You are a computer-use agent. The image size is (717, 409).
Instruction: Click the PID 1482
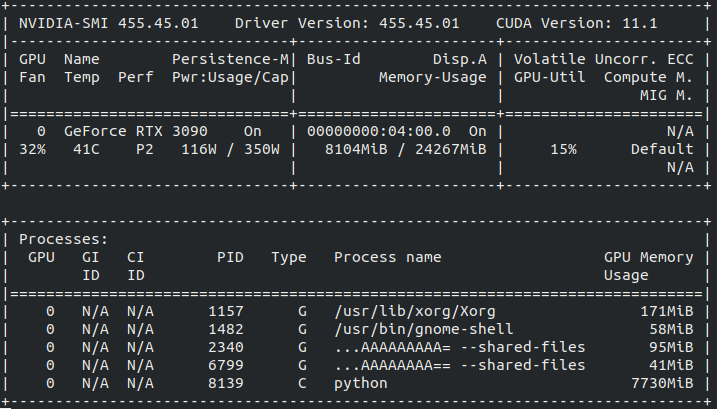pyautogui.click(x=226, y=329)
